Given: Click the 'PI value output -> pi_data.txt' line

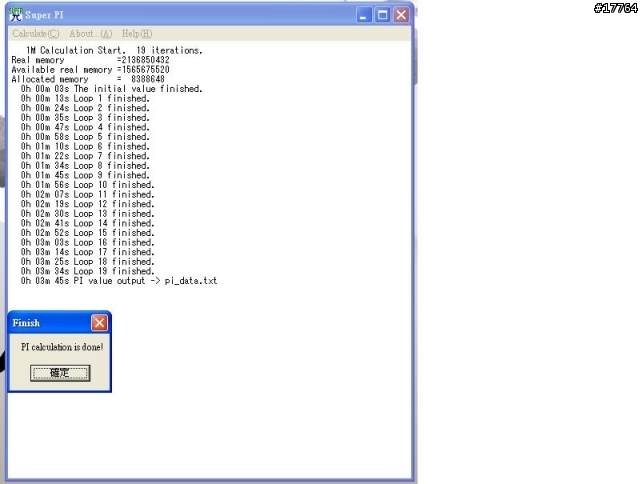Looking at the screenshot, I should [119, 281].
